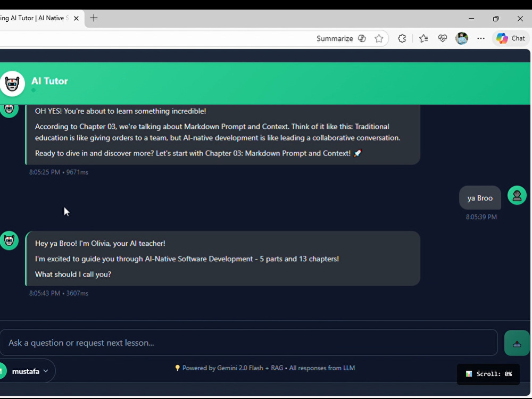The image size is (532, 399).
Task: Open the Favorites list icon
Action: point(423,38)
